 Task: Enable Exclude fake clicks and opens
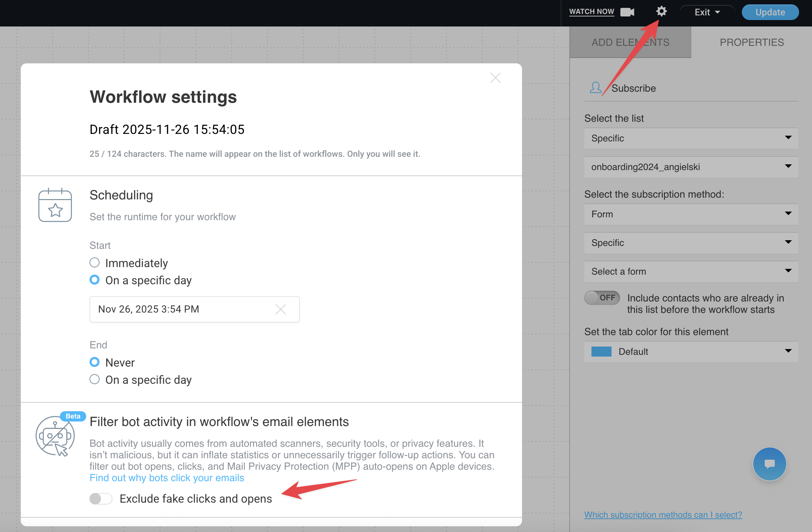pyautogui.click(x=101, y=498)
